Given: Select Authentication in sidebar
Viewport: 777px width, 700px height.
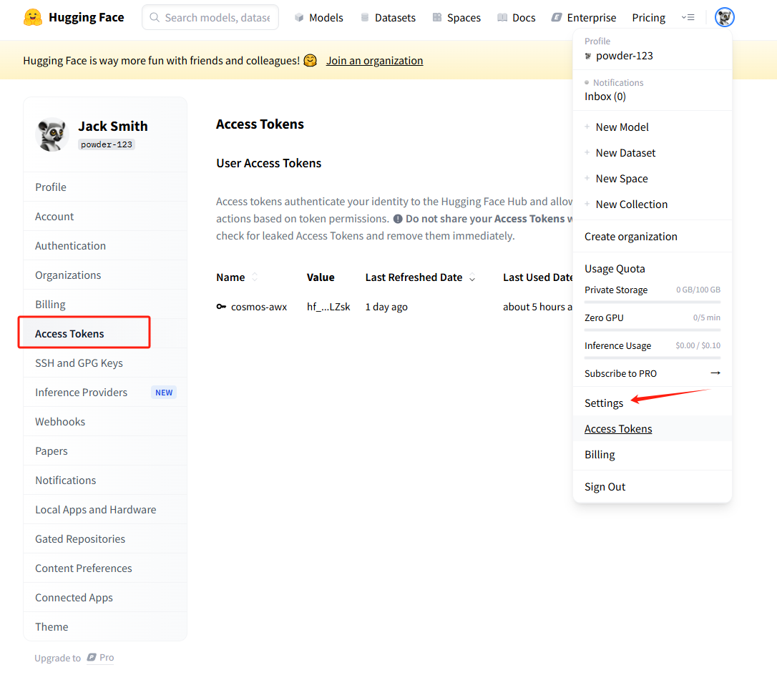Looking at the screenshot, I should tap(105, 245).
